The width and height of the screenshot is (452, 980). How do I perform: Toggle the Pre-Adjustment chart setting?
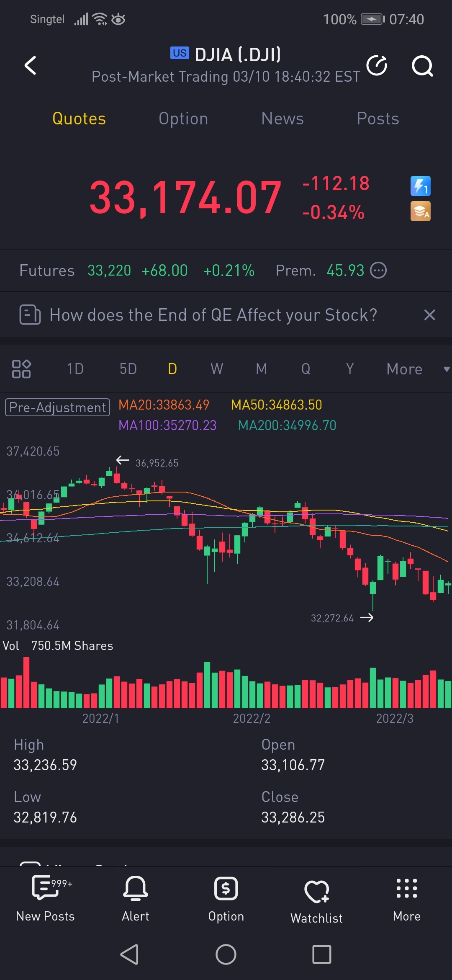click(57, 407)
